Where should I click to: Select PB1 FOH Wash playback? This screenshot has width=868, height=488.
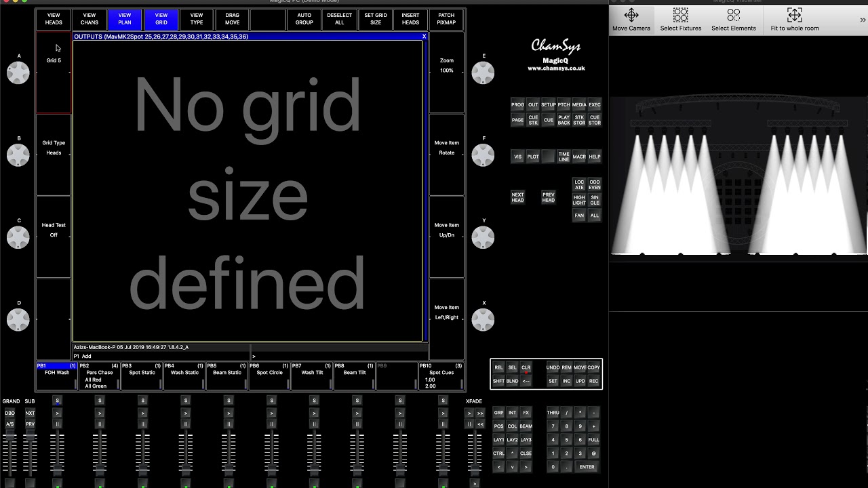tap(57, 376)
